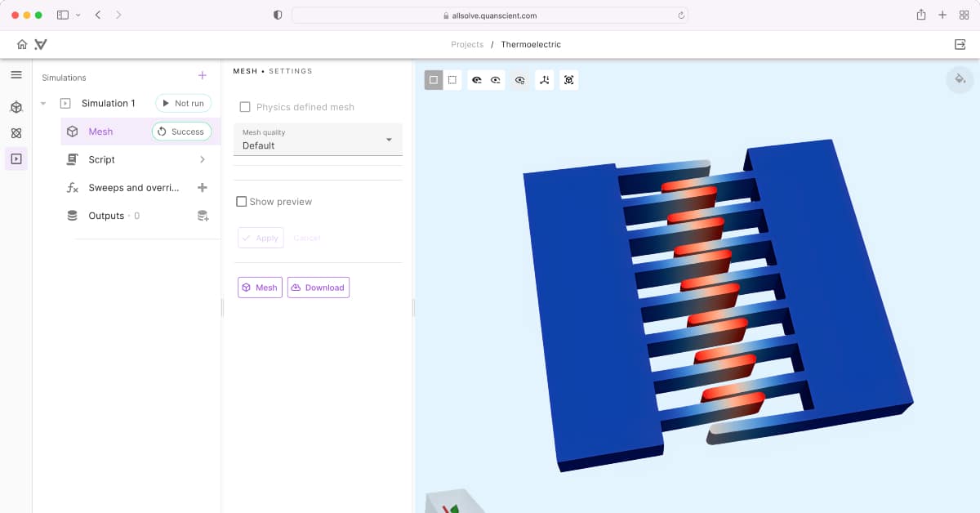Click the paint bucket color icon
The height and width of the screenshot is (513, 980).
[960, 79]
